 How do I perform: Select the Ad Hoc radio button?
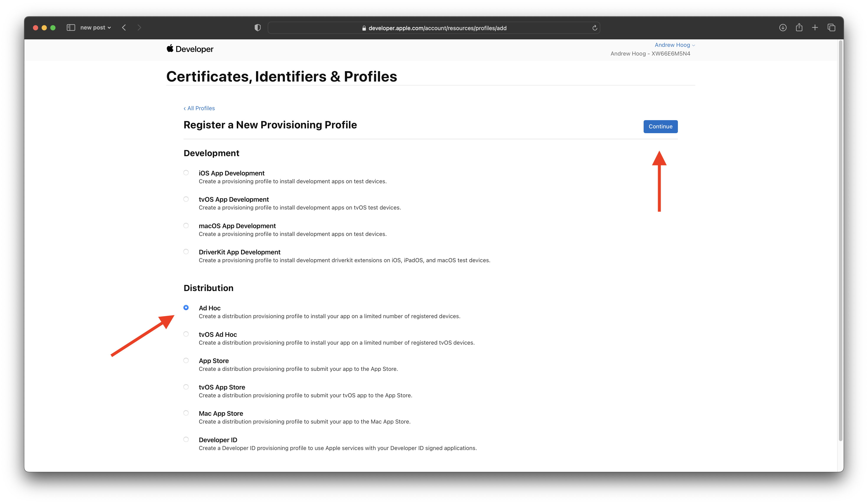pos(186,308)
